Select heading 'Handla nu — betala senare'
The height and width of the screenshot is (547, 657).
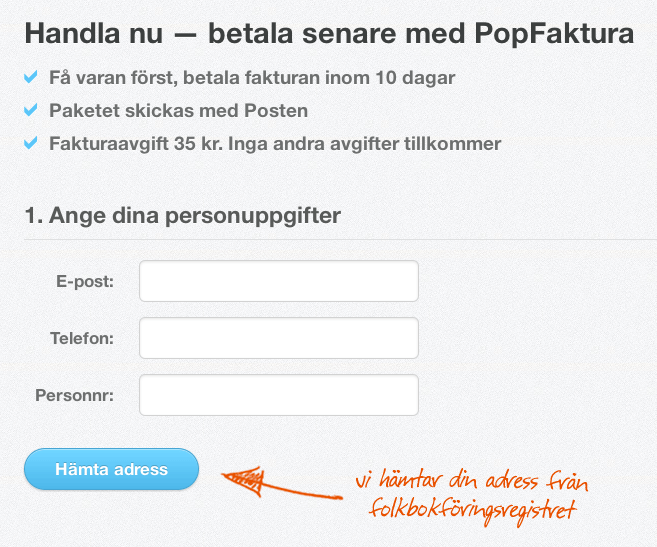[x=210, y=33]
